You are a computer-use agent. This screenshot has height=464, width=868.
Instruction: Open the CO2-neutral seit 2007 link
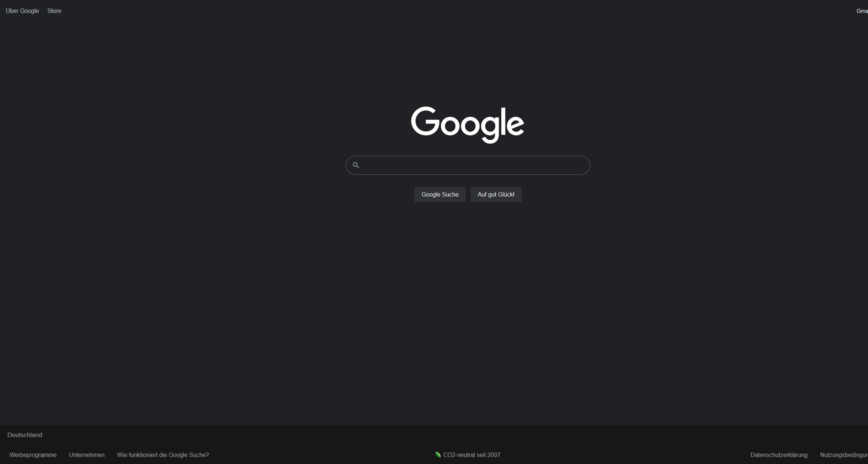coord(472,455)
